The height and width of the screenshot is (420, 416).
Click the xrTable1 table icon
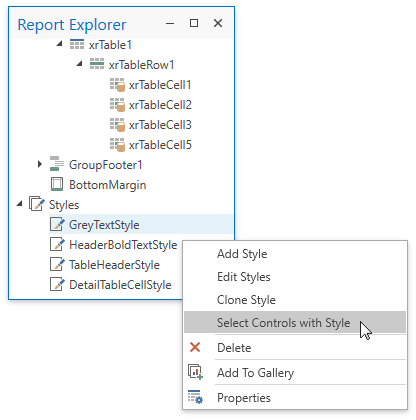tap(77, 44)
